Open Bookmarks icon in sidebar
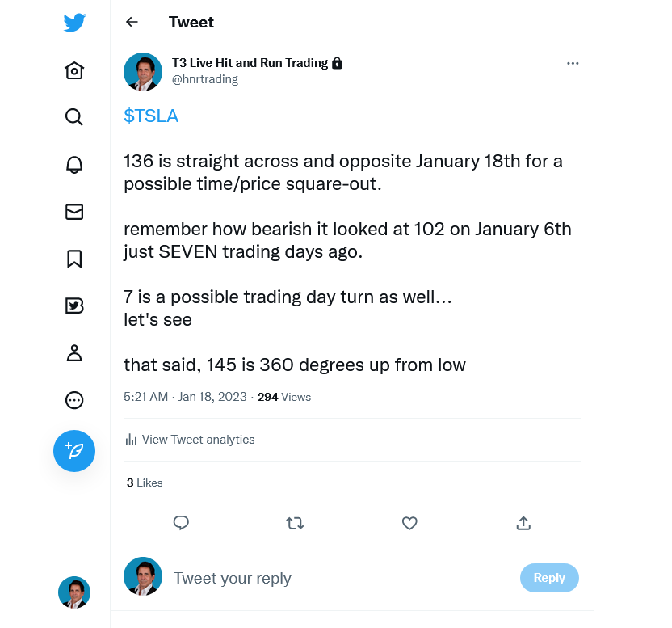 pyautogui.click(x=74, y=259)
